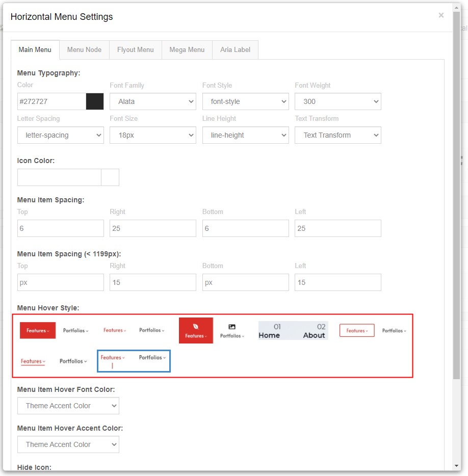The image size is (468, 476).
Task: Open the Flyout Menu tab
Action: (136, 50)
